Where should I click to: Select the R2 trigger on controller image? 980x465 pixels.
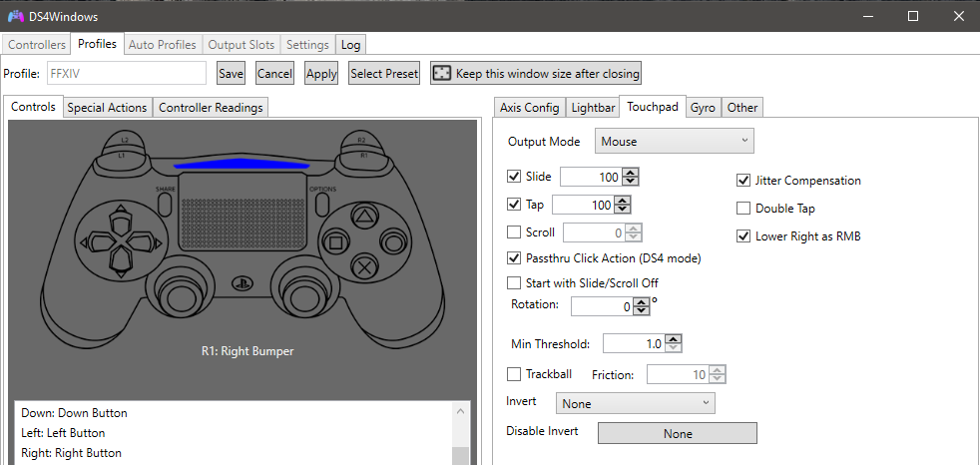pos(361,140)
